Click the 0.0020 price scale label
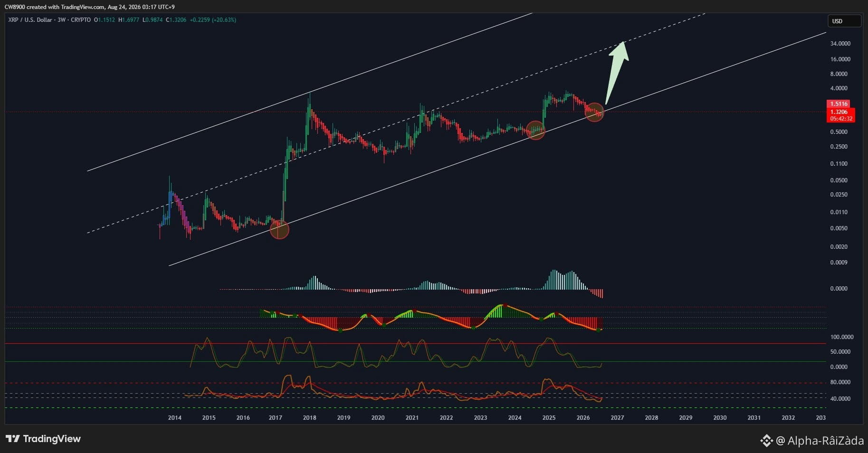The height and width of the screenshot is (453, 868). tap(839, 247)
